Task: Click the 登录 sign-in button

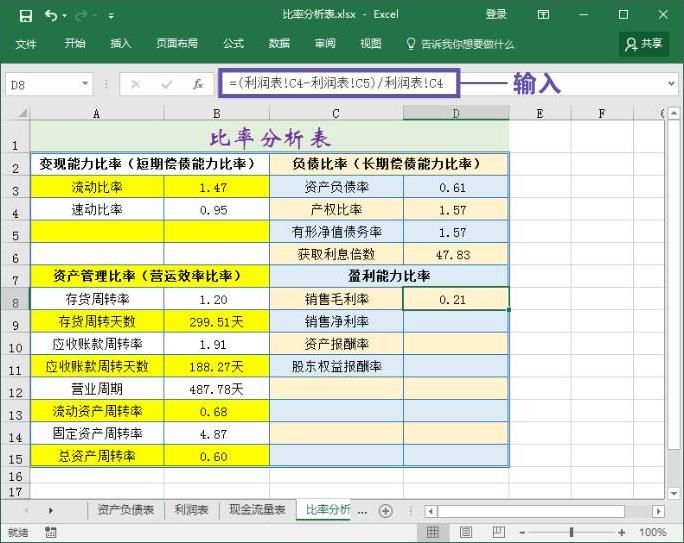Action: click(x=496, y=14)
